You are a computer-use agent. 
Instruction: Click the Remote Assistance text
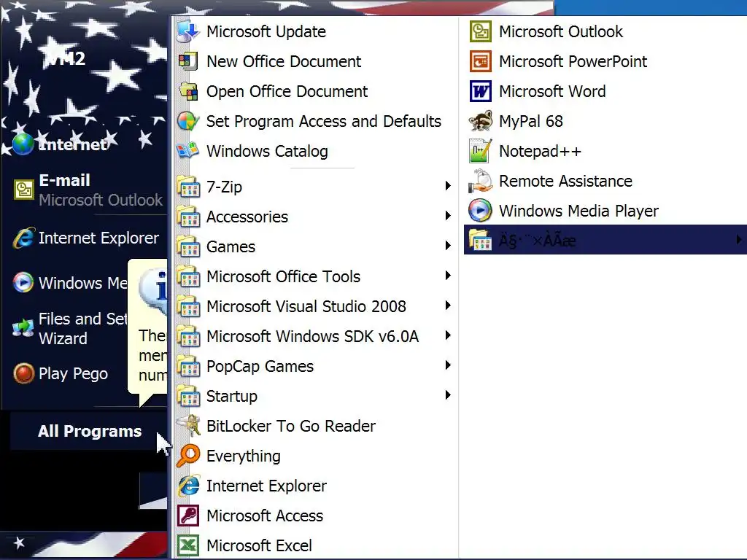565,182
